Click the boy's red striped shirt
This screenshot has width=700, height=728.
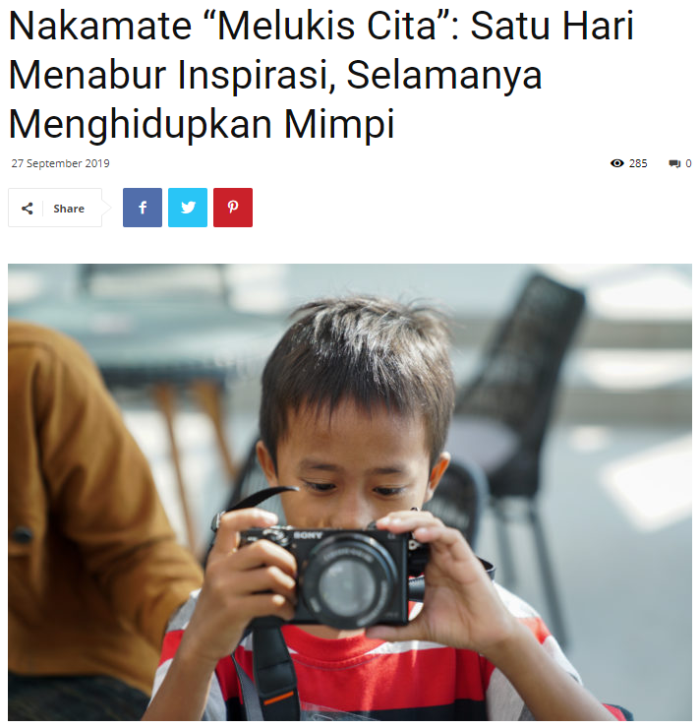[x=362, y=673]
